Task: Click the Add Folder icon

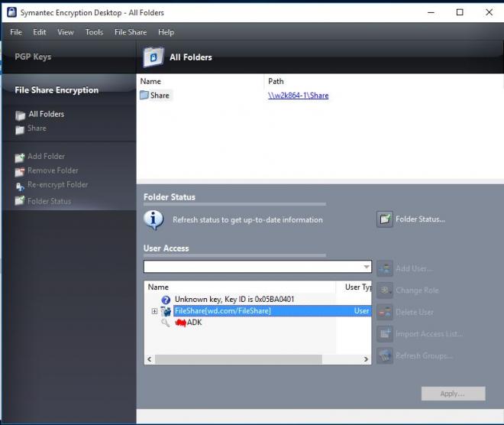Action: point(20,157)
